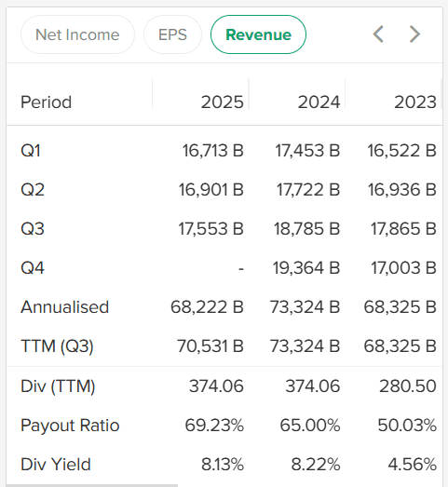
Task: Select the Annualised row label
Action: [x=64, y=307]
